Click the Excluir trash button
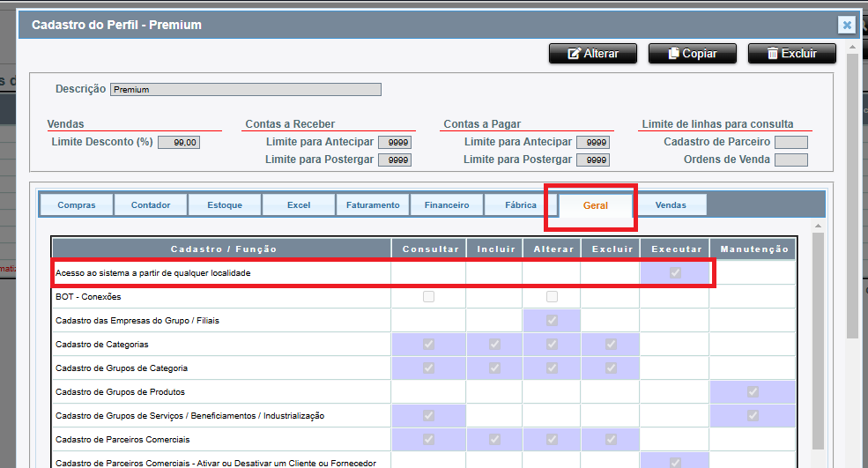Image resolution: width=868 pixels, height=468 pixels. (x=791, y=54)
